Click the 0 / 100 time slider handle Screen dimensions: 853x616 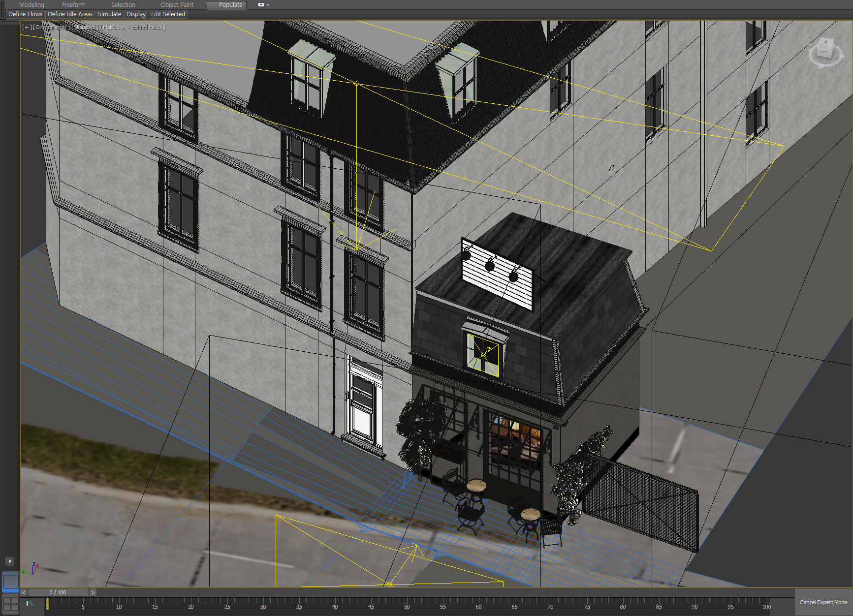pos(58,592)
